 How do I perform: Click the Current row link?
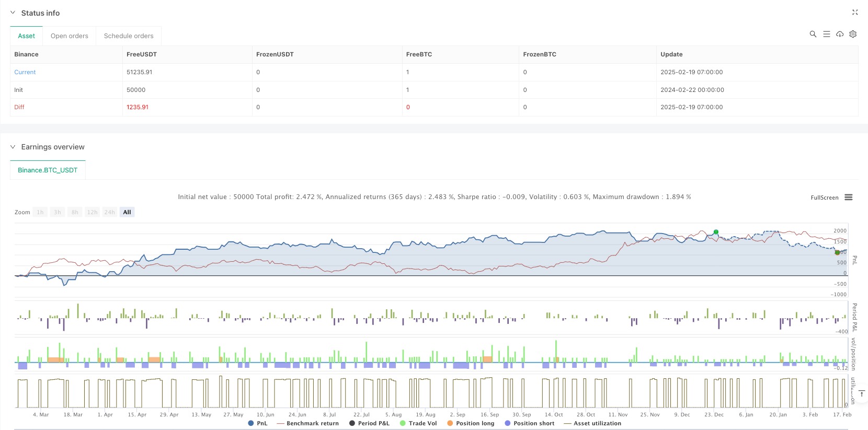click(x=25, y=72)
